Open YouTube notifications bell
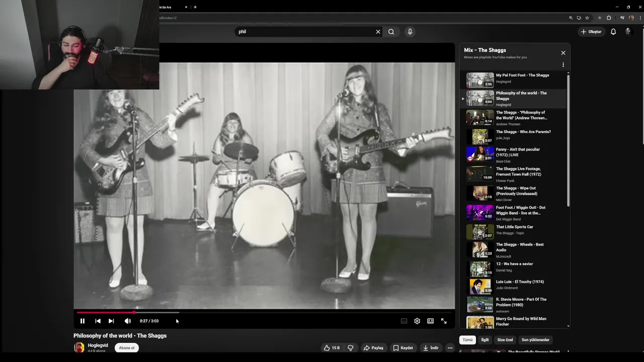Screen dimensions: 644x362 pyautogui.click(x=613, y=32)
